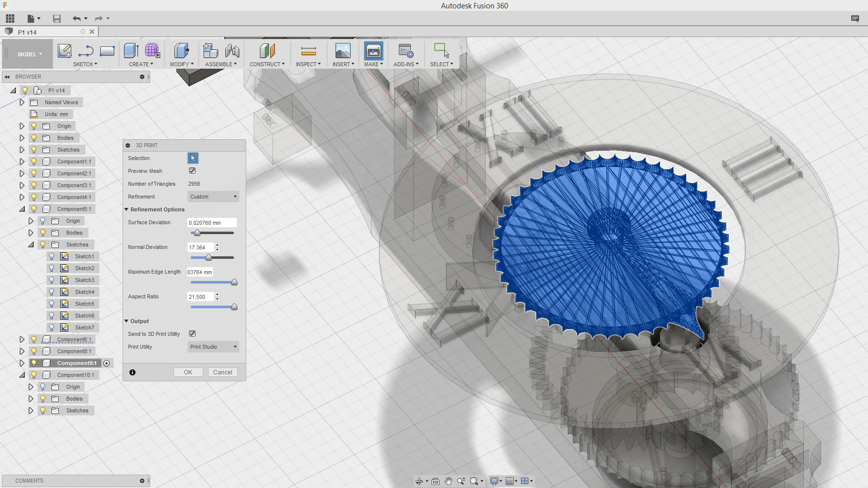868x488 pixels.
Task: Click the Make 3D Print icon
Action: tap(373, 51)
